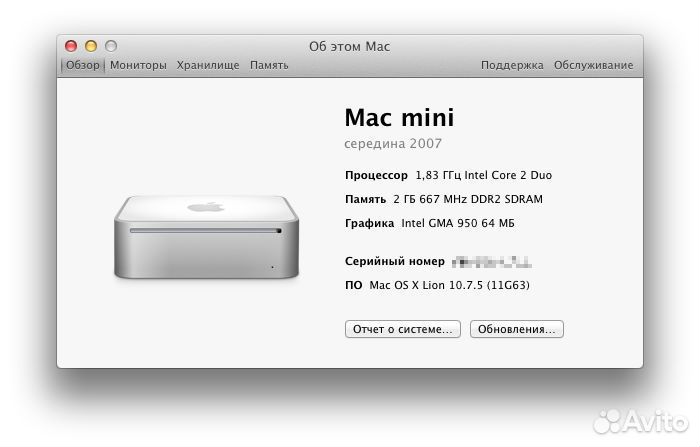Screen dimensions: 700x447
Task: Minimize window with the yellow button
Action: tap(91, 46)
